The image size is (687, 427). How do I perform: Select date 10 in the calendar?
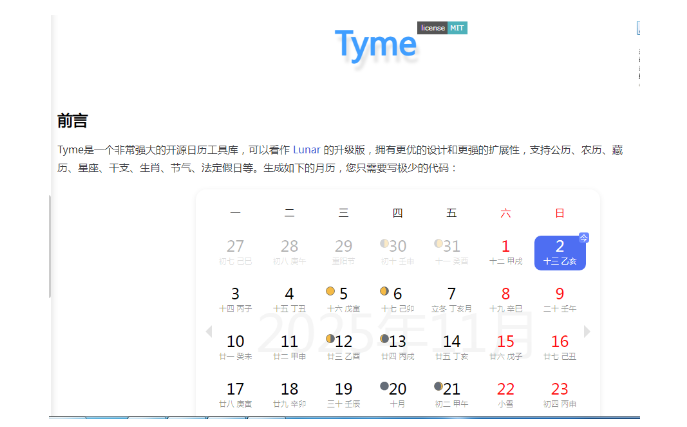pyautogui.click(x=235, y=348)
